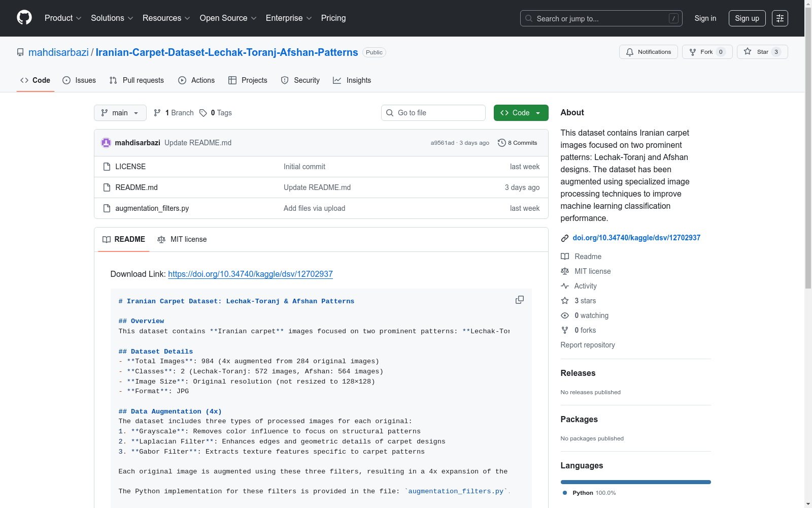812x508 pixels.
Task: Open the Iranian-Carpet-Dataset repository name link
Action: 227,52
